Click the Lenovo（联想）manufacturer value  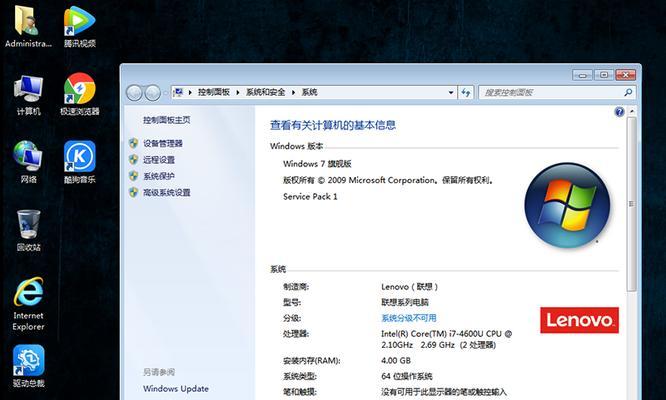click(409, 287)
